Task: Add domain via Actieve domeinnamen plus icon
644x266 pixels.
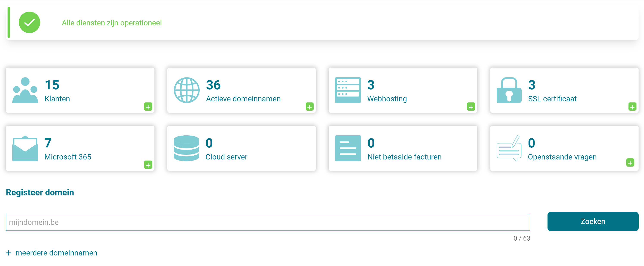Action: coord(310,107)
